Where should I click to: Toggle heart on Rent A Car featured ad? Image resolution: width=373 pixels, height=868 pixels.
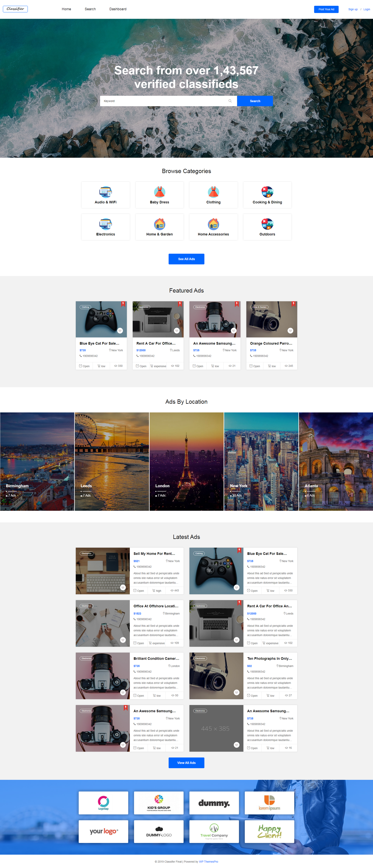tap(176, 331)
